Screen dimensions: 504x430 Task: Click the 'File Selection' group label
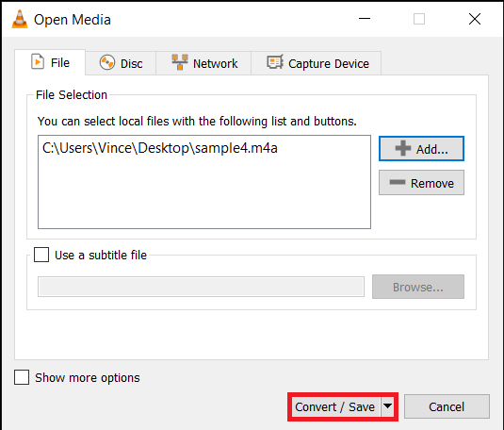tap(72, 95)
